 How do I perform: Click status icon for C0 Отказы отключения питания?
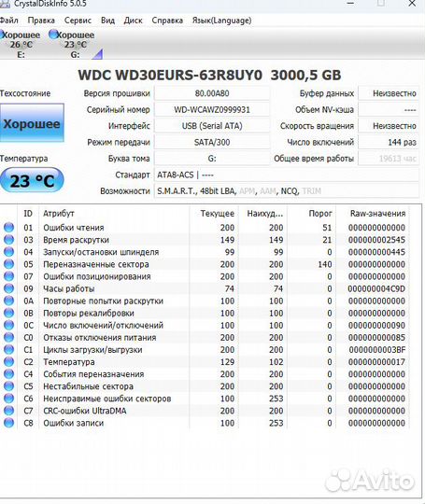point(8,337)
